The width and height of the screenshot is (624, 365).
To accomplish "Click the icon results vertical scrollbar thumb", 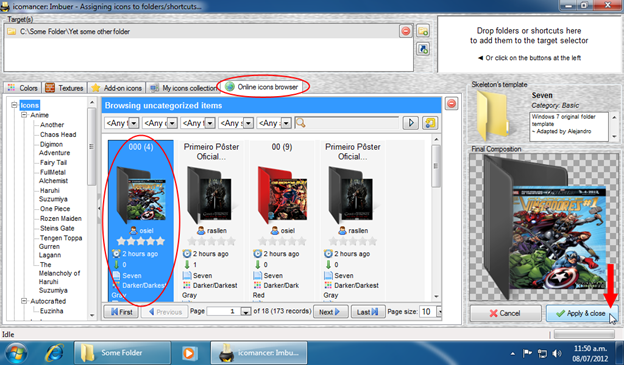I will pyautogui.click(x=436, y=166).
